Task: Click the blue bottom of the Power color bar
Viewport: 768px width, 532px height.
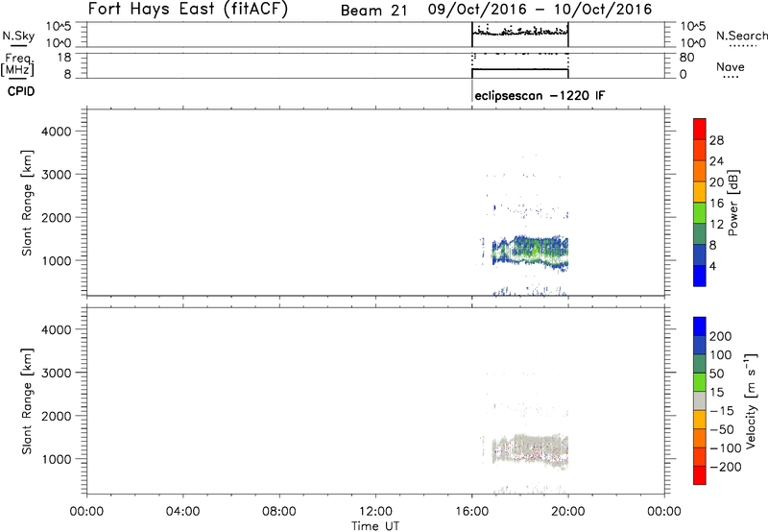Action: [700, 276]
